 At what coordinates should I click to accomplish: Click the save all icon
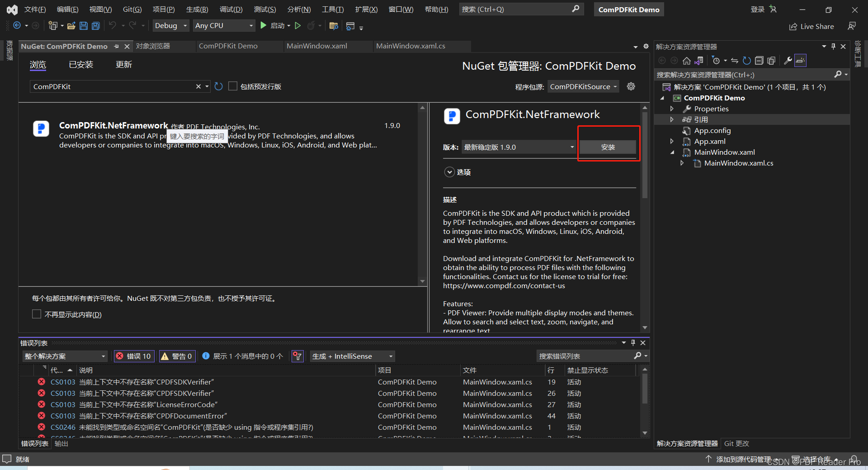[x=96, y=26]
